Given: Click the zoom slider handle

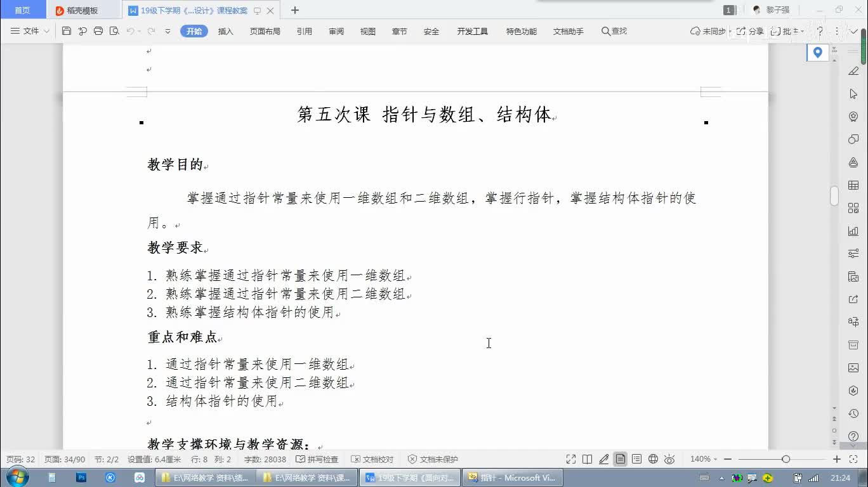Looking at the screenshot, I should pos(786,459).
